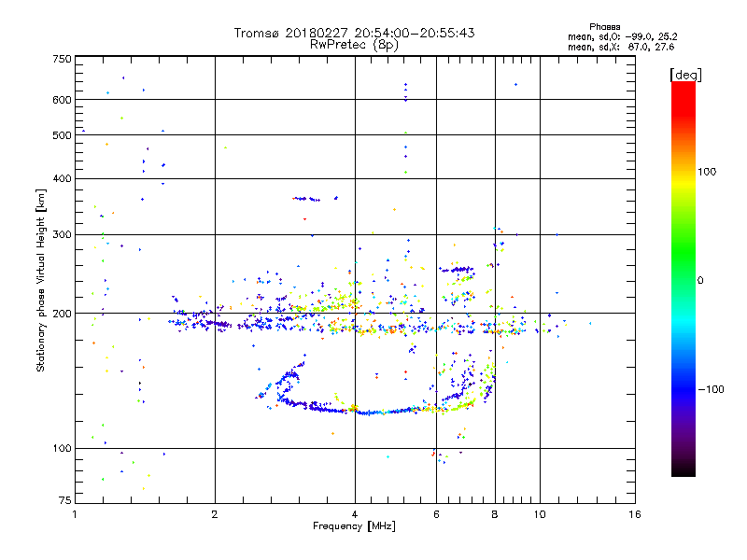The image size is (747, 560).
Task: Click the y-axis tick label '75'
Action: pyautogui.click(x=65, y=500)
